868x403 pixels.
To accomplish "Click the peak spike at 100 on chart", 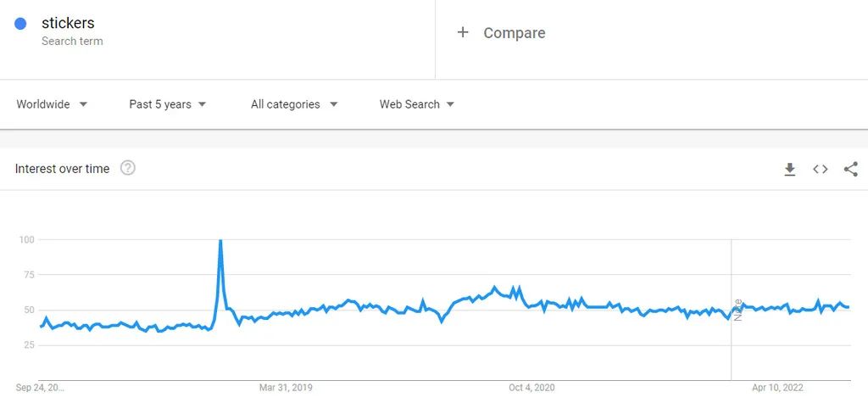I will tap(220, 242).
